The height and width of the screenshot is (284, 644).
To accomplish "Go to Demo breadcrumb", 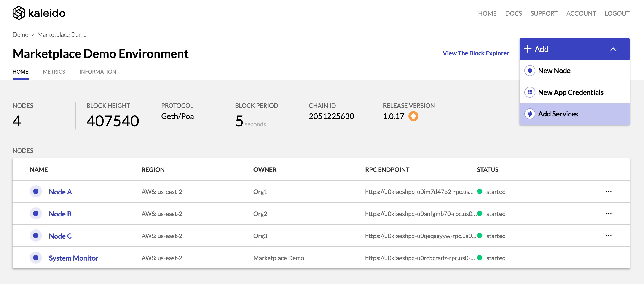I will tap(20, 35).
